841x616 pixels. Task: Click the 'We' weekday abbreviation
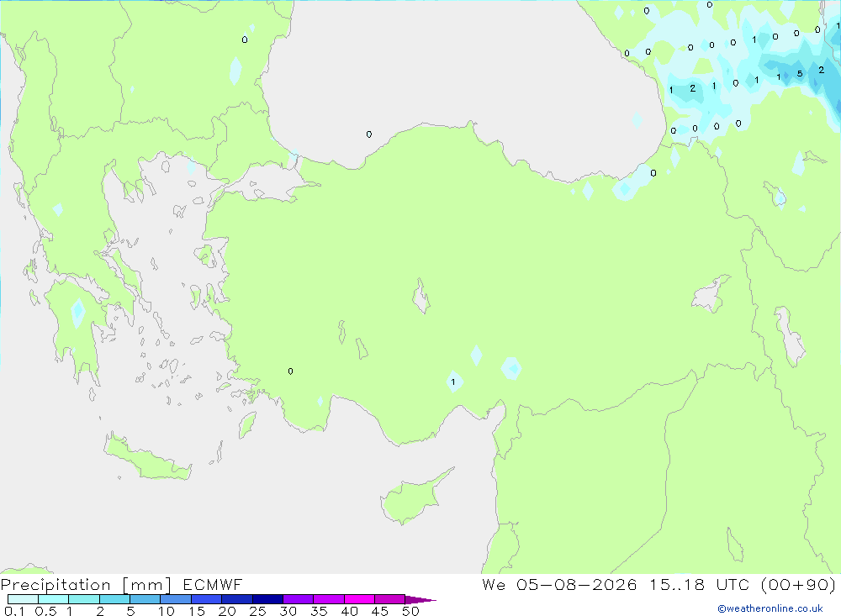click(494, 584)
